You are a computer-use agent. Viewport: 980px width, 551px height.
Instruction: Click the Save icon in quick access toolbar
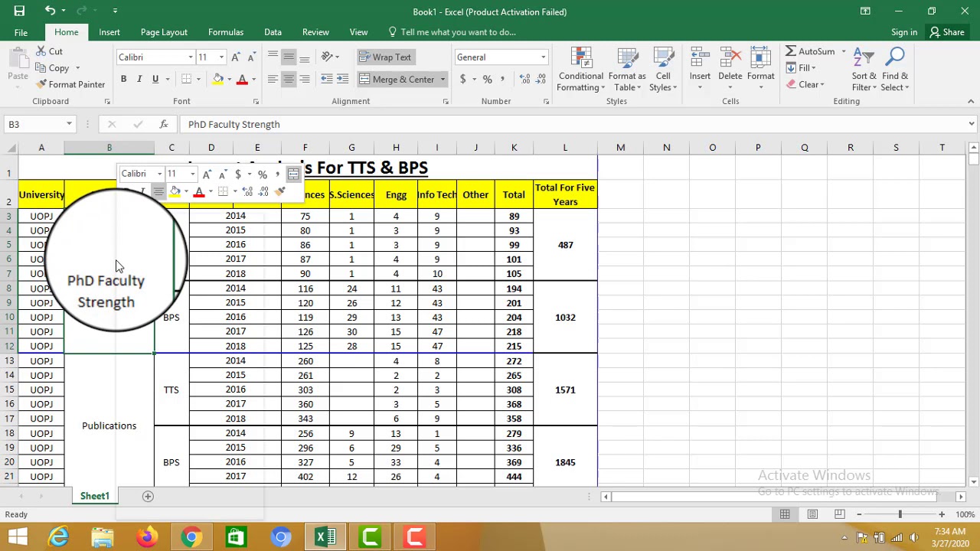pos(19,11)
